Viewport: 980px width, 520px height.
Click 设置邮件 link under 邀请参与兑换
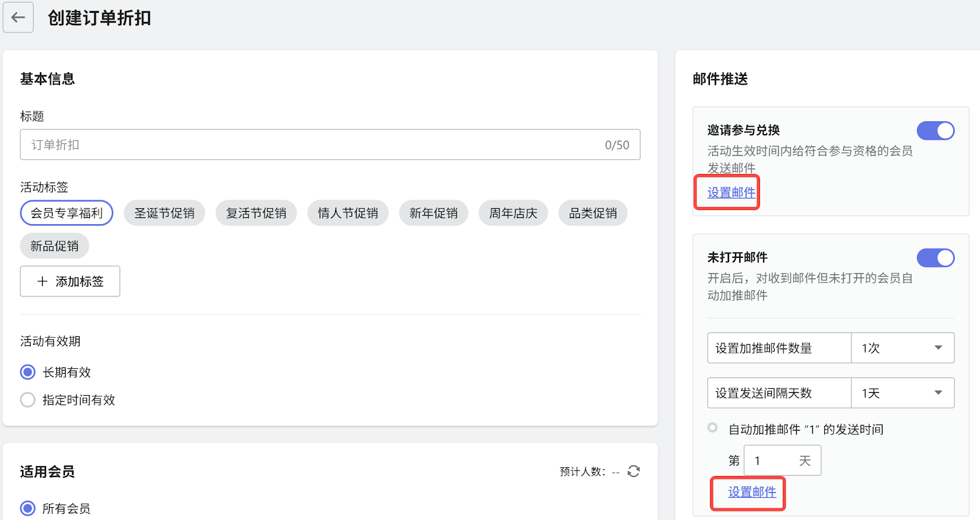tap(731, 192)
